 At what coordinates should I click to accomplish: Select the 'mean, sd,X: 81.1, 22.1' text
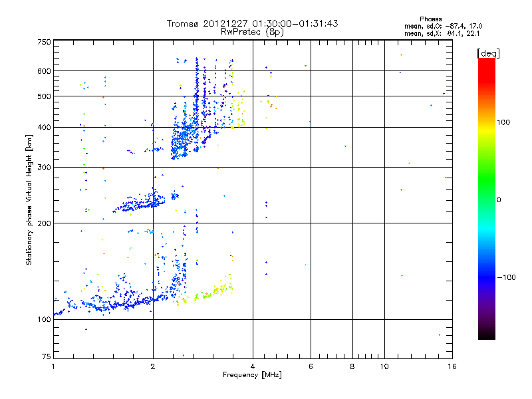click(442, 33)
